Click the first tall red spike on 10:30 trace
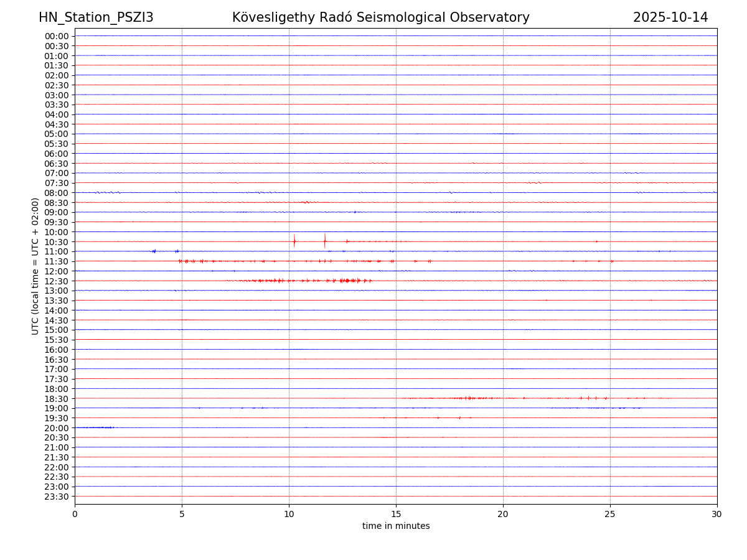 [x=294, y=241]
